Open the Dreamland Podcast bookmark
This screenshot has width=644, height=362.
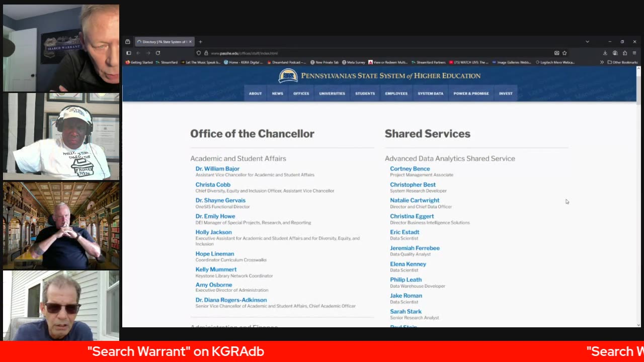[286, 62]
